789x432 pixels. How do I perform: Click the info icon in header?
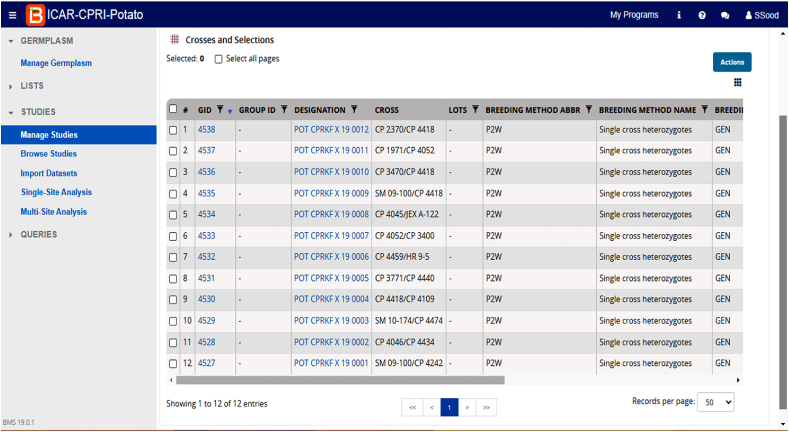coord(679,15)
